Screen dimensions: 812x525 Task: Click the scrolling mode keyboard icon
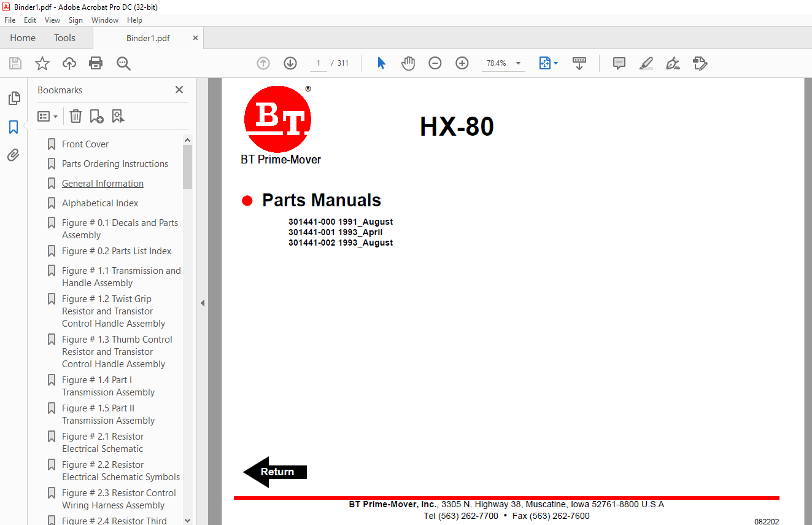[x=579, y=63]
